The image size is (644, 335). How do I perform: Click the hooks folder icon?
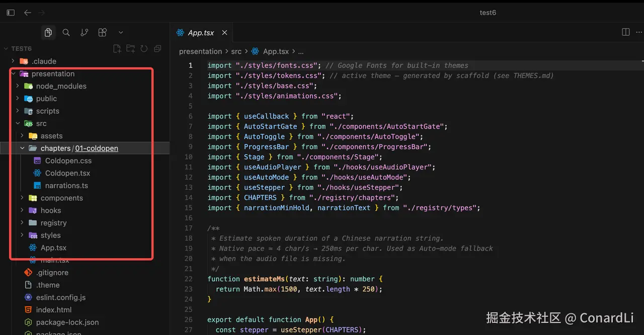coord(33,211)
